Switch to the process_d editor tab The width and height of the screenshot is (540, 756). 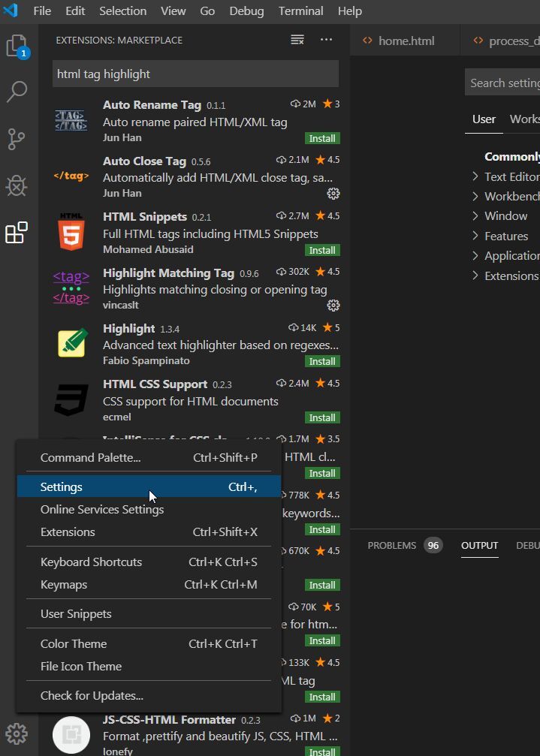500,41
